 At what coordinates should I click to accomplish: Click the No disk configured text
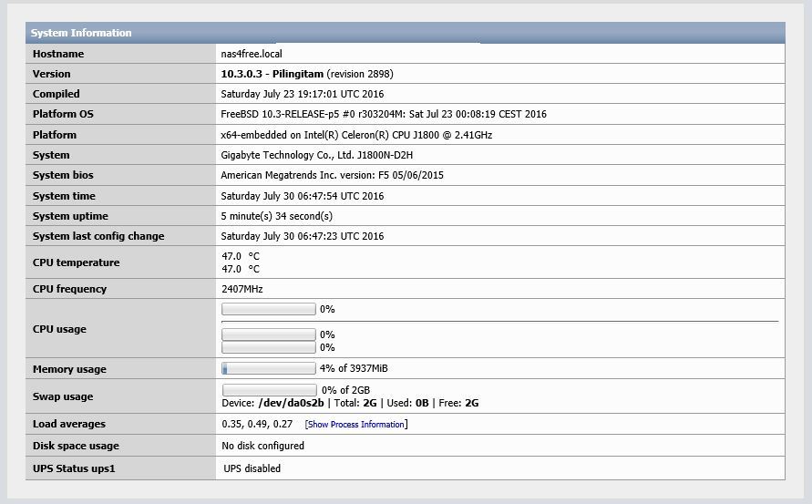pos(262,446)
